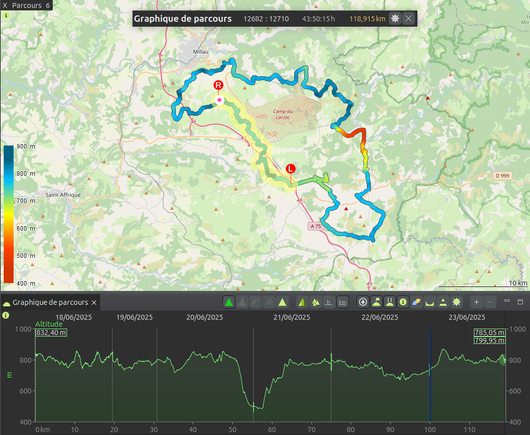The width and height of the screenshot is (530, 435).
Task: Click the 18/06/2025 date label
Action: tap(73, 317)
